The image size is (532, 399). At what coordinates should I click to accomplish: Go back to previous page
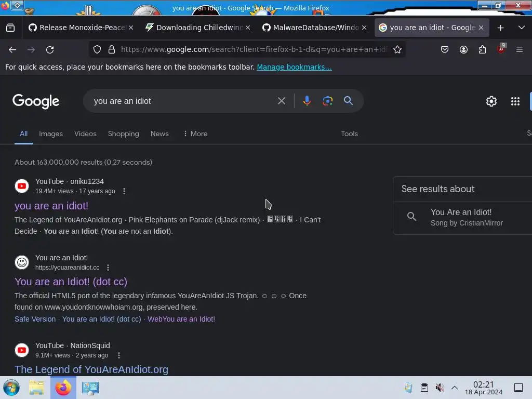pyautogui.click(x=12, y=50)
